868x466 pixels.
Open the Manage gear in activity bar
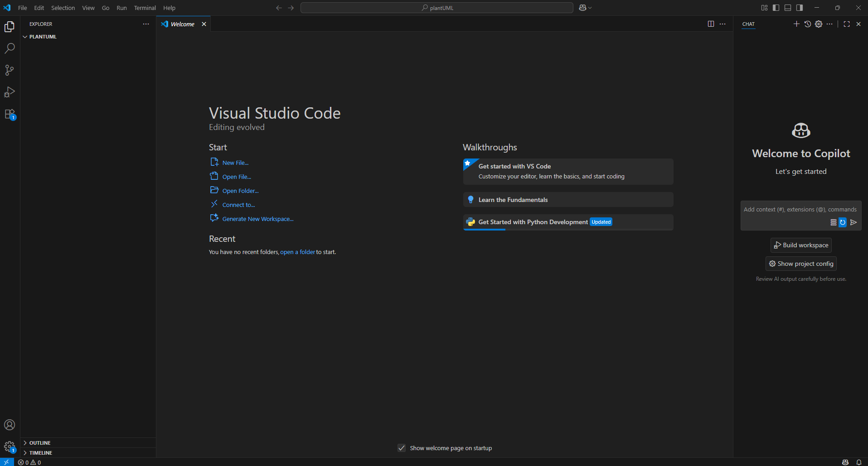(x=10, y=447)
